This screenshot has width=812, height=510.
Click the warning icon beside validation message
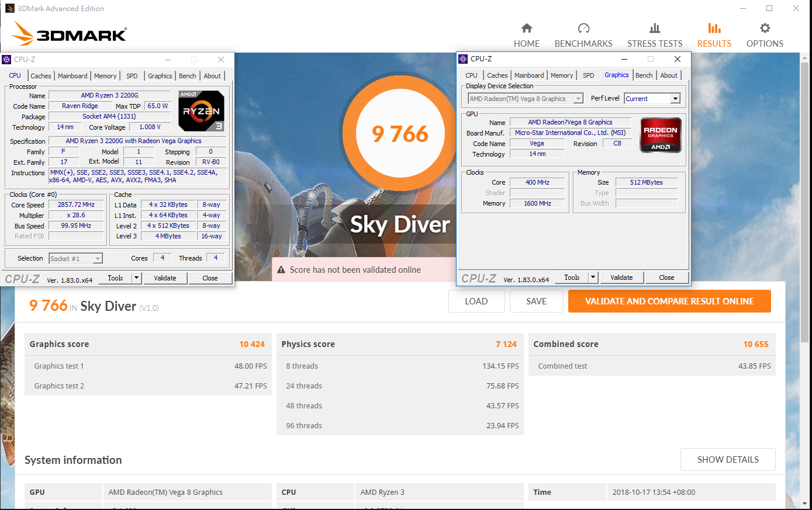tap(281, 270)
